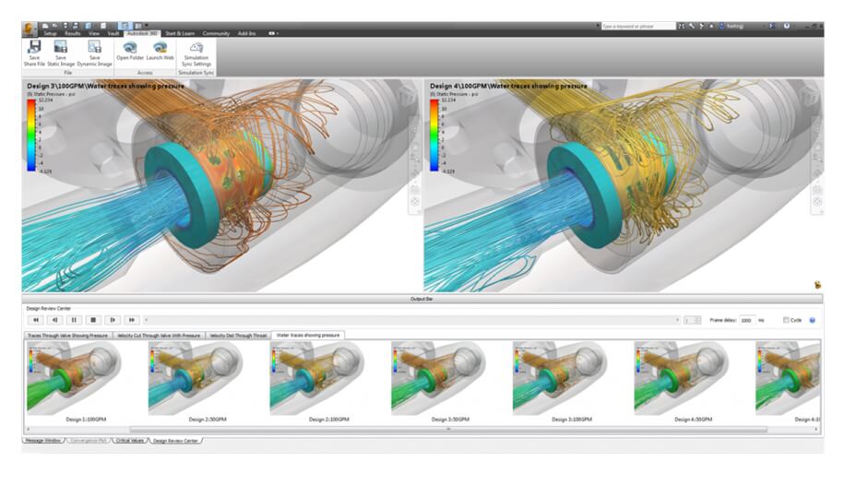Expand the Quick Access toolbar dropdown arrow
The height and width of the screenshot is (496, 868).
coord(148,26)
